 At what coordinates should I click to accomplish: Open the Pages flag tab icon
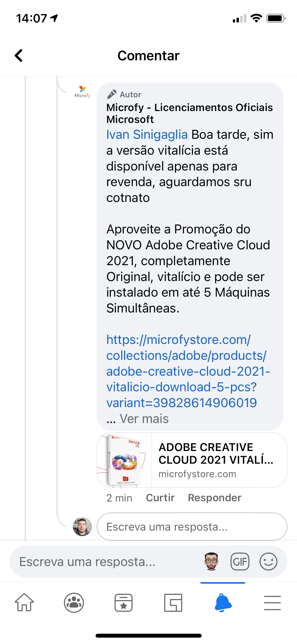(173, 602)
